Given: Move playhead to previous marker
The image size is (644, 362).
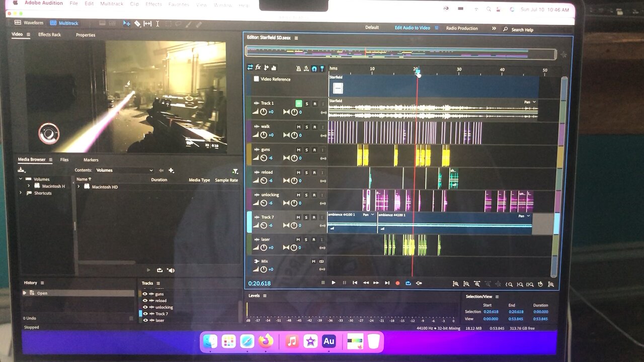Looking at the screenshot, I should coord(355,283).
